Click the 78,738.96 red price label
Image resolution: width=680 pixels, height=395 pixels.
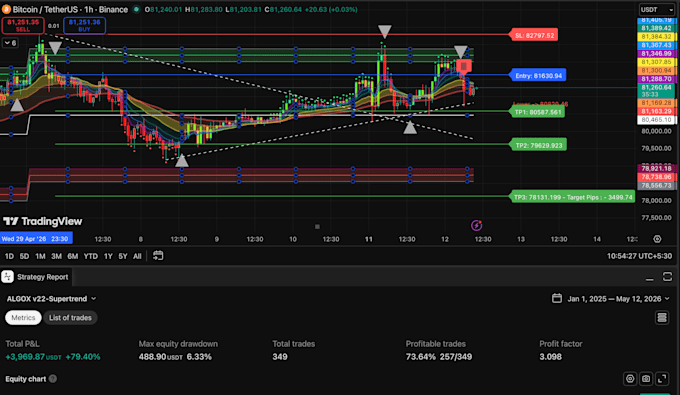(656, 177)
